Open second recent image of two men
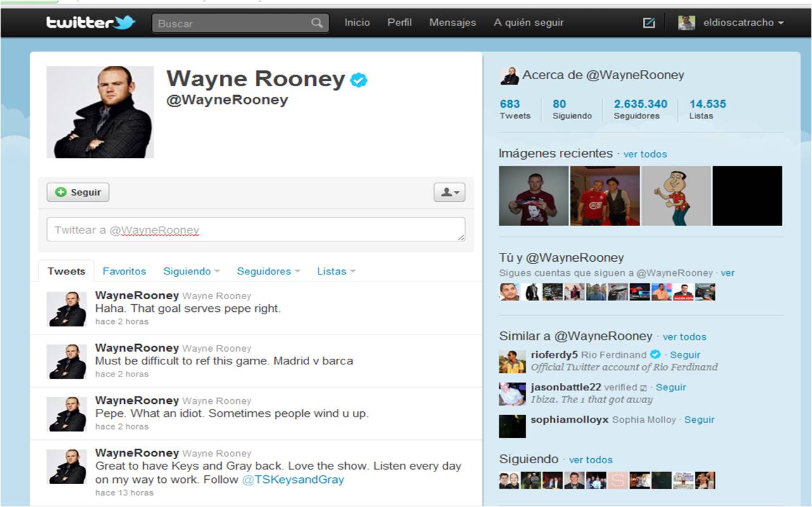Image resolution: width=812 pixels, height=507 pixels. coord(605,196)
